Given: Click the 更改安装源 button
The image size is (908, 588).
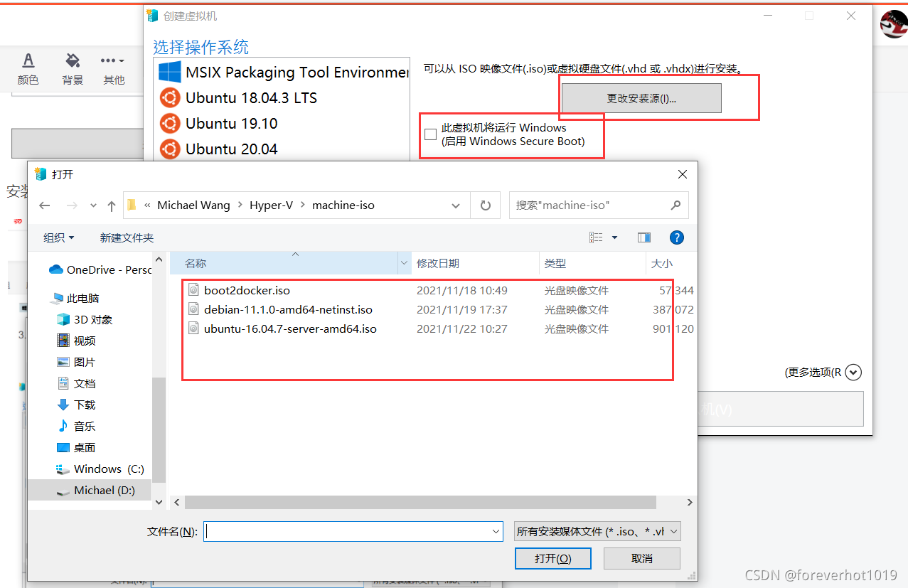Looking at the screenshot, I should click(x=641, y=98).
